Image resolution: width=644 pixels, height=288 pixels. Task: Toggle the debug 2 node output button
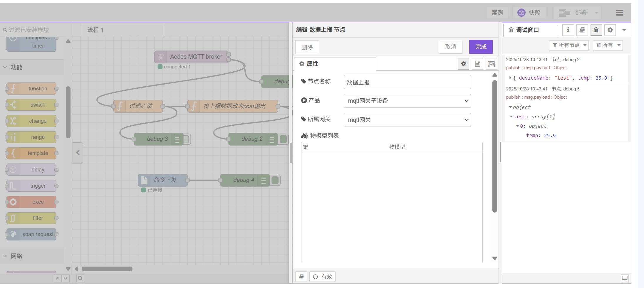[284, 139]
